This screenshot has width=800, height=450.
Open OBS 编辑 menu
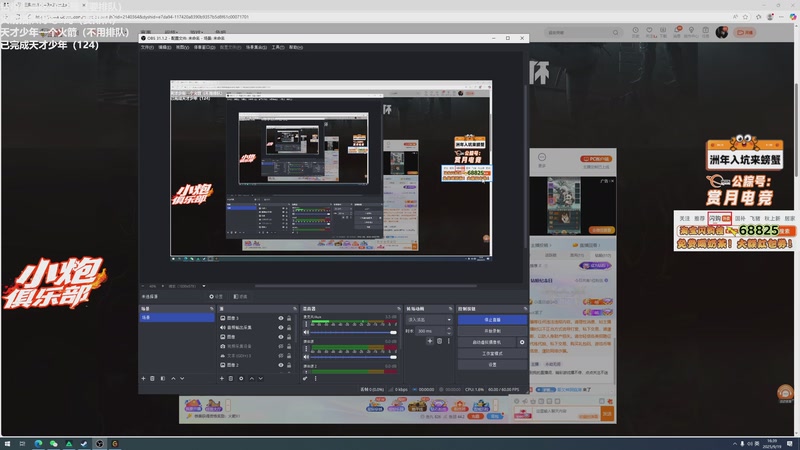[x=164, y=47]
